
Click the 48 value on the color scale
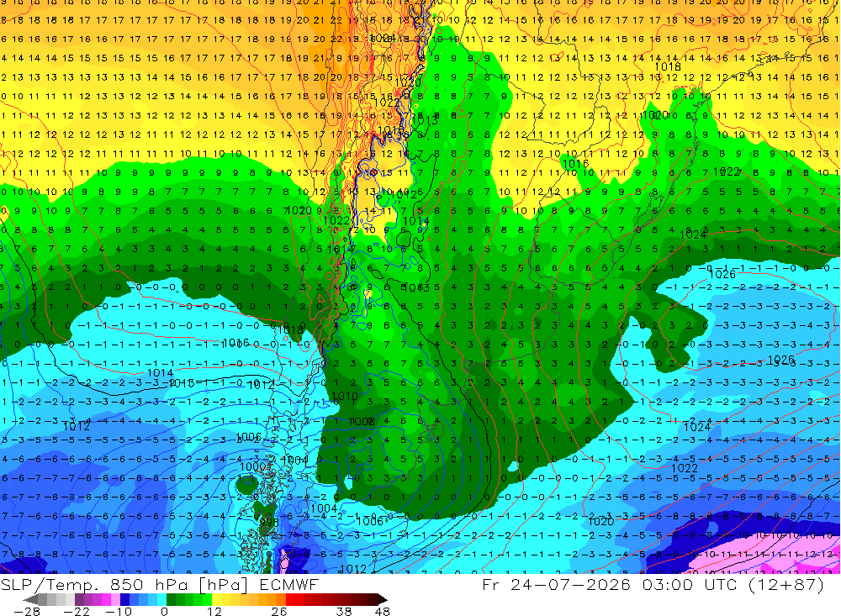(x=383, y=611)
